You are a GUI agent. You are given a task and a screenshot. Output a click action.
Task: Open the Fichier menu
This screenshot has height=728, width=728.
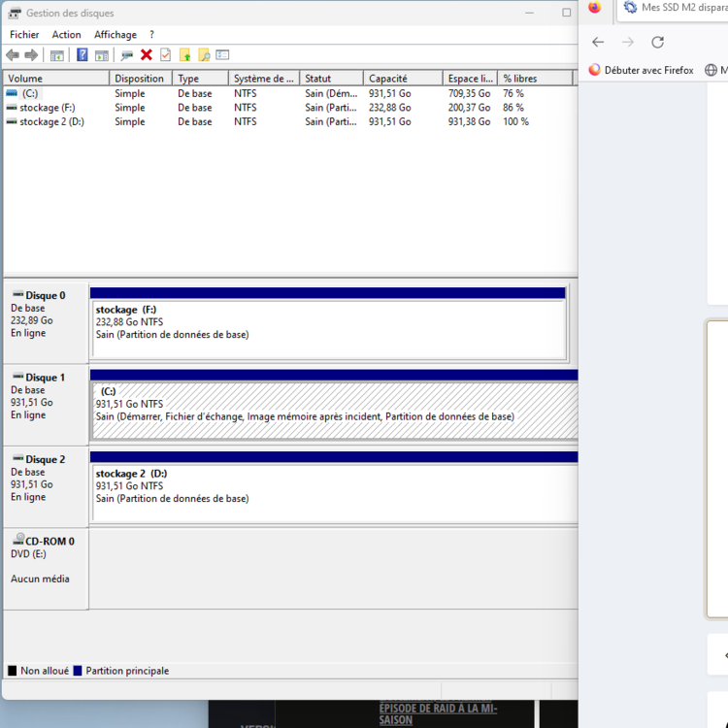click(x=24, y=35)
